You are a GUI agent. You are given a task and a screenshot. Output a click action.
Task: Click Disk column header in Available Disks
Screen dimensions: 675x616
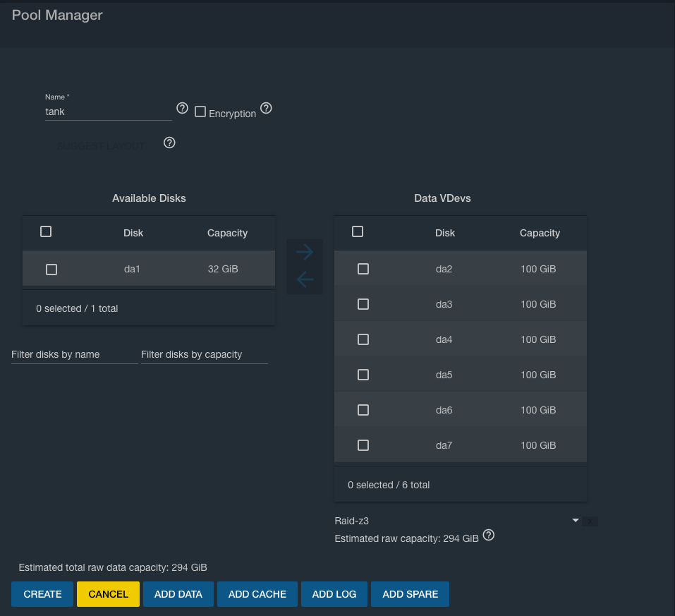[133, 233]
